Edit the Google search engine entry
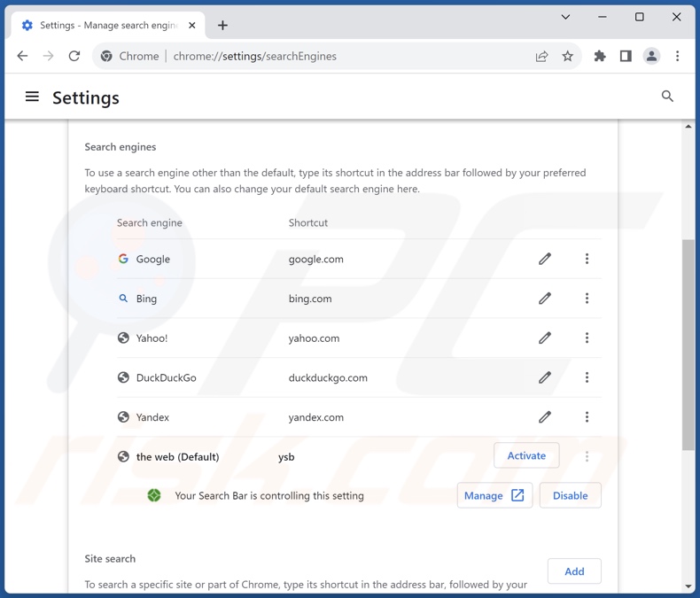The image size is (700, 598). 545,259
